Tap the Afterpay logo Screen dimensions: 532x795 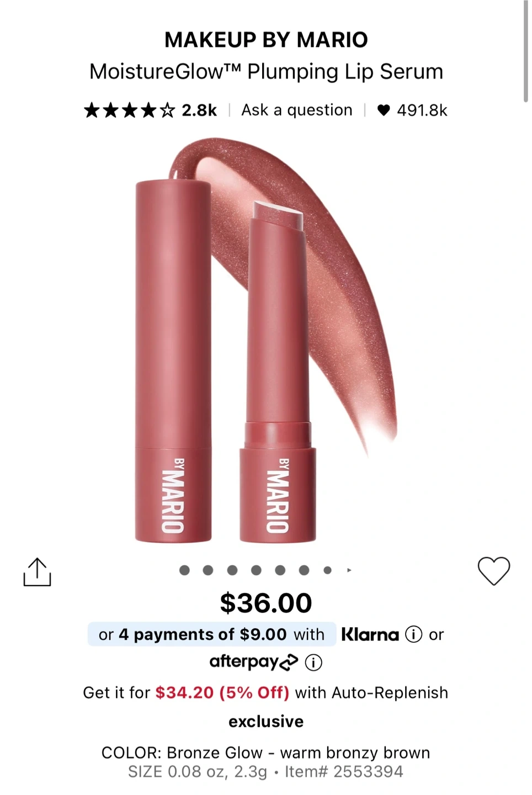point(254,662)
